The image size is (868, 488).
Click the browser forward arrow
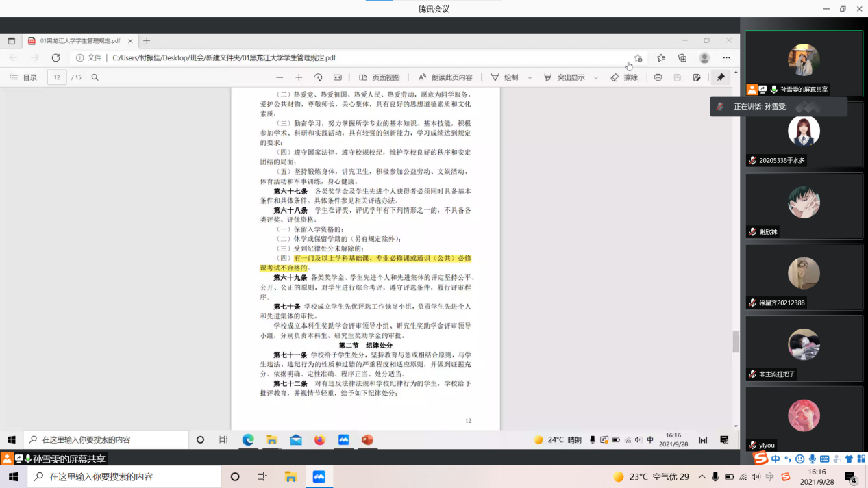[x=35, y=58]
